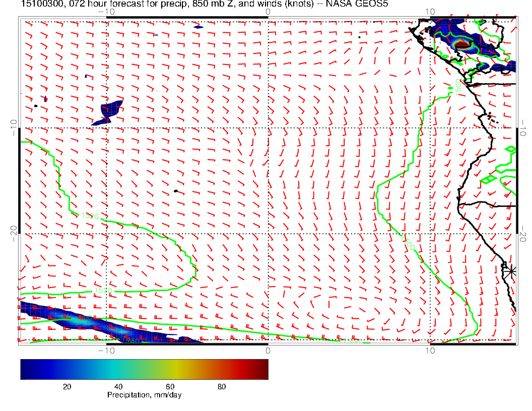Click the 0 longitude label on bottom axis

[268, 350]
